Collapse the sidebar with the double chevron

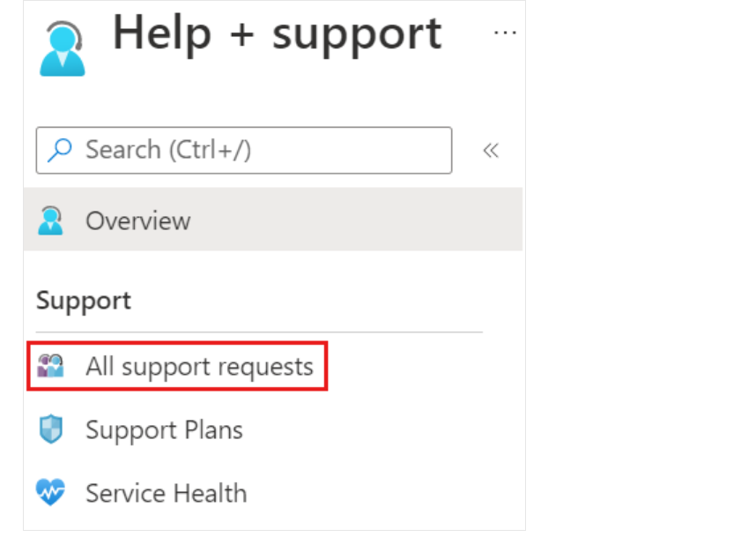click(491, 151)
